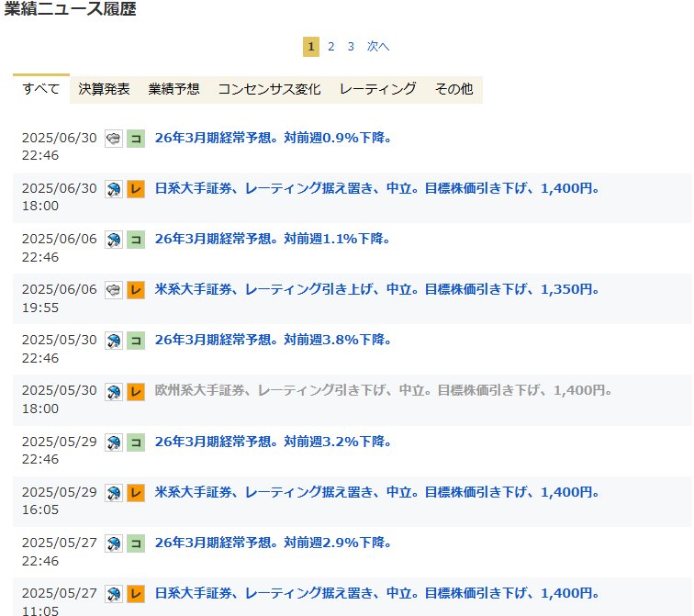The height and width of the screenshot is (616, 694).
Task: Open news 対前週3.2%下降
Action: tap(273, 442)
